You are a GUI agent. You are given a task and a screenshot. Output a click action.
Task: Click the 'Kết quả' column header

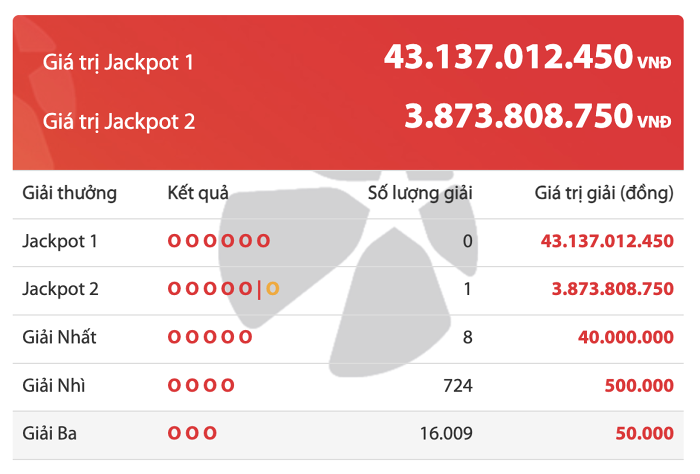tap(198, 193)
